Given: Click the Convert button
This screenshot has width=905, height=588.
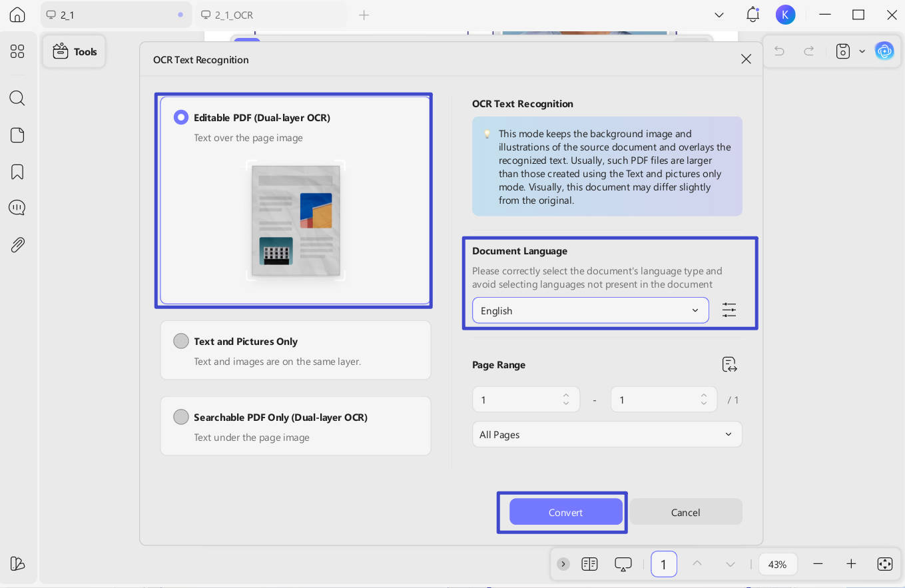Looking at the screenshot, I should pyautogui.click(x=565, y=512).
